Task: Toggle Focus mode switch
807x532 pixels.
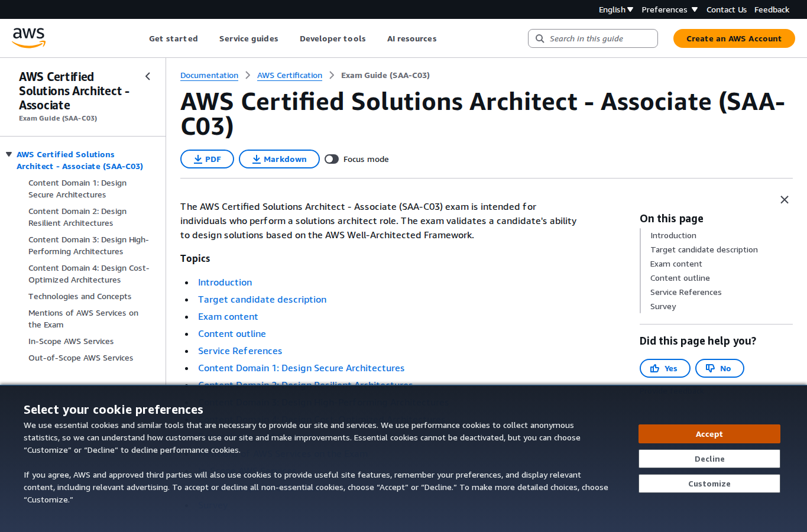Action: coord(332,159)
